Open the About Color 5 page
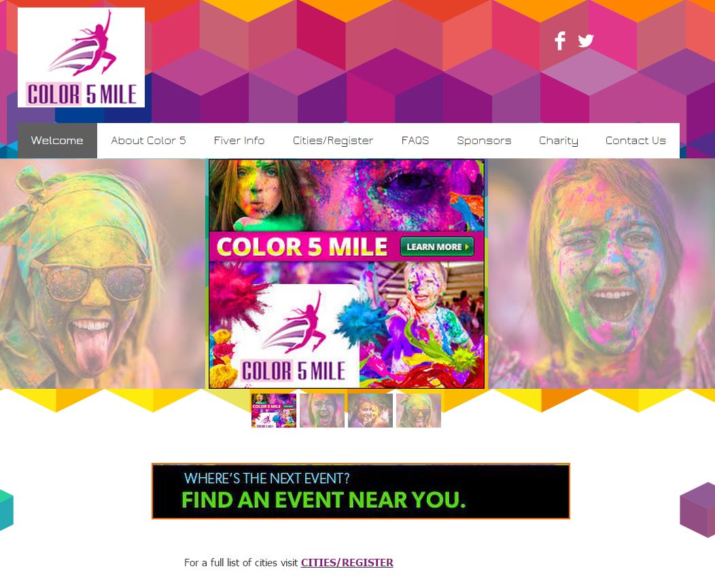Screen dimensions: 715x588 click(x=148, y=141)
